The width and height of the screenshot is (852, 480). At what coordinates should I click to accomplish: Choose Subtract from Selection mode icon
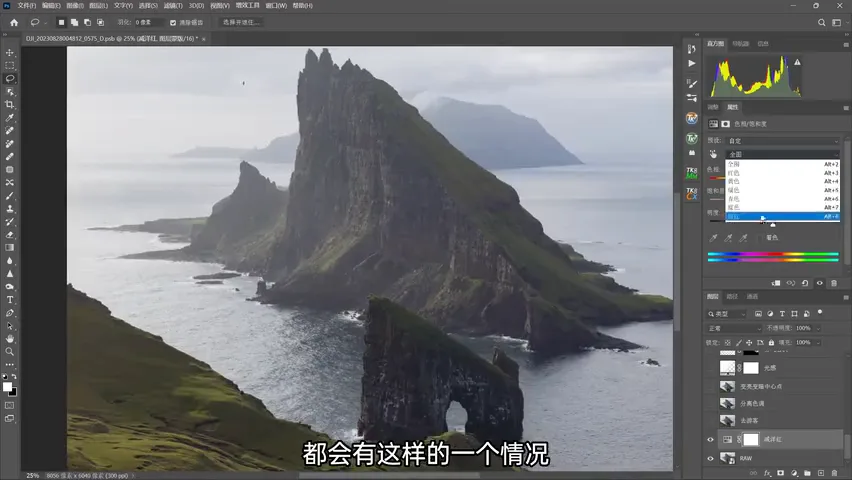(x=87, y=22)
